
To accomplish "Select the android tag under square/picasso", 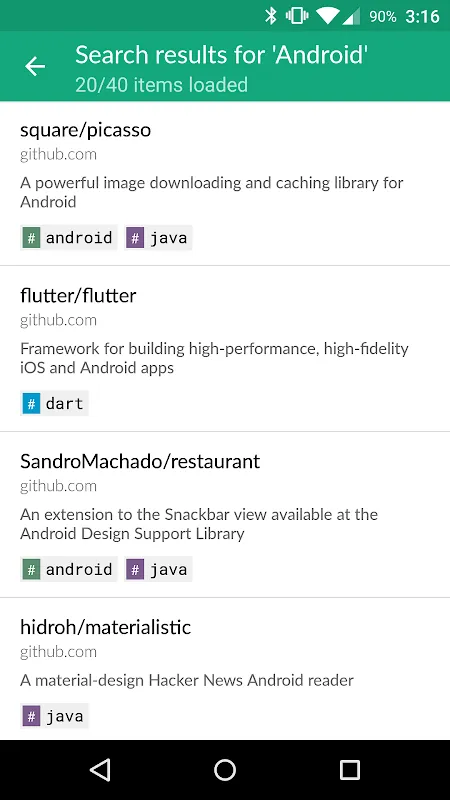I will (x=69, y=238).
